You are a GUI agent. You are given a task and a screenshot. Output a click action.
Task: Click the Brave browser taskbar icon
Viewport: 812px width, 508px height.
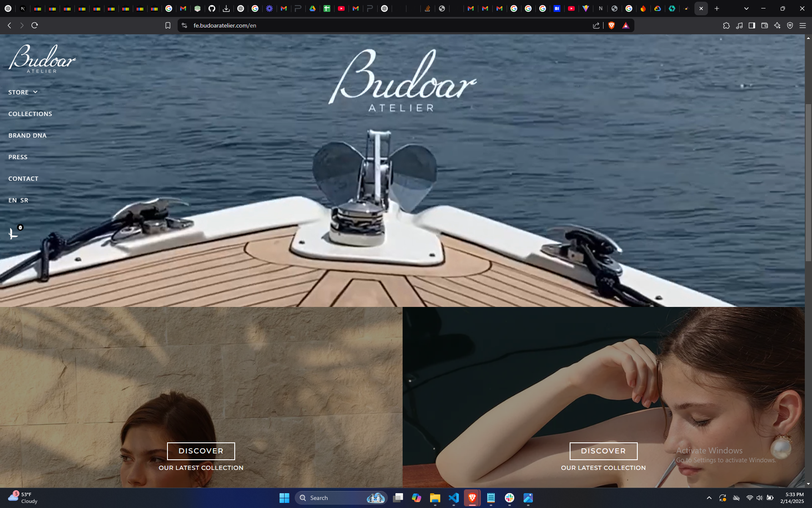[x=472, y=498]
